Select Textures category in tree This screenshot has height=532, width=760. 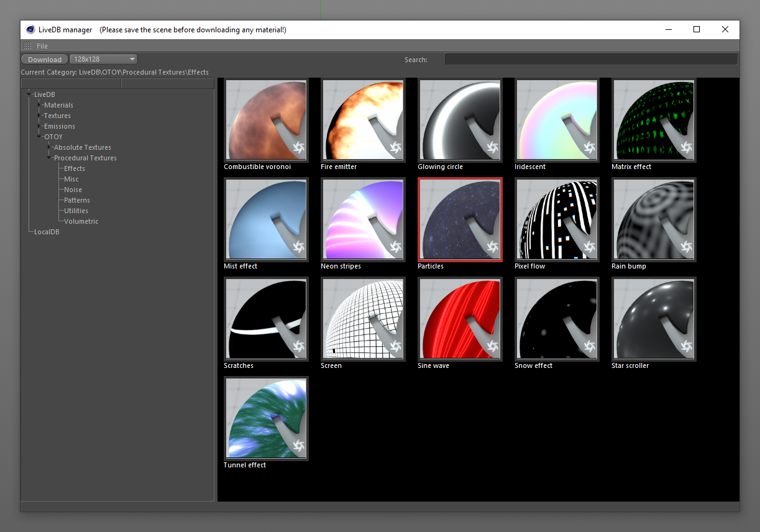[x=57, y=116]
